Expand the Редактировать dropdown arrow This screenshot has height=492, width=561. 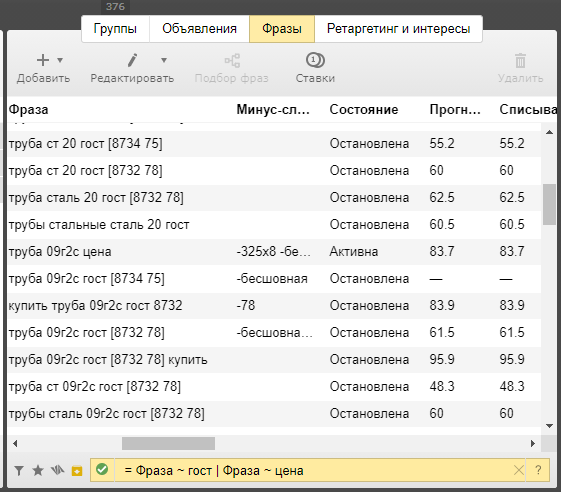[x=164, y=60]
